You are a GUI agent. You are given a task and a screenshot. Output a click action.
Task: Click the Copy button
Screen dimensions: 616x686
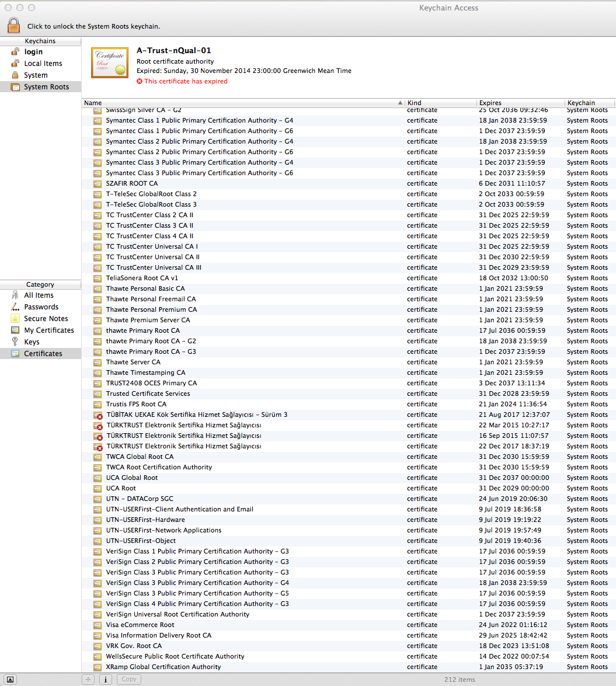click(x=128, y=680)
